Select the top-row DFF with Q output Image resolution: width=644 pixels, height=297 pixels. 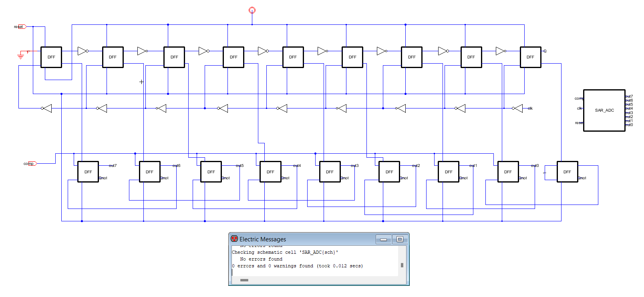point(530,57)
